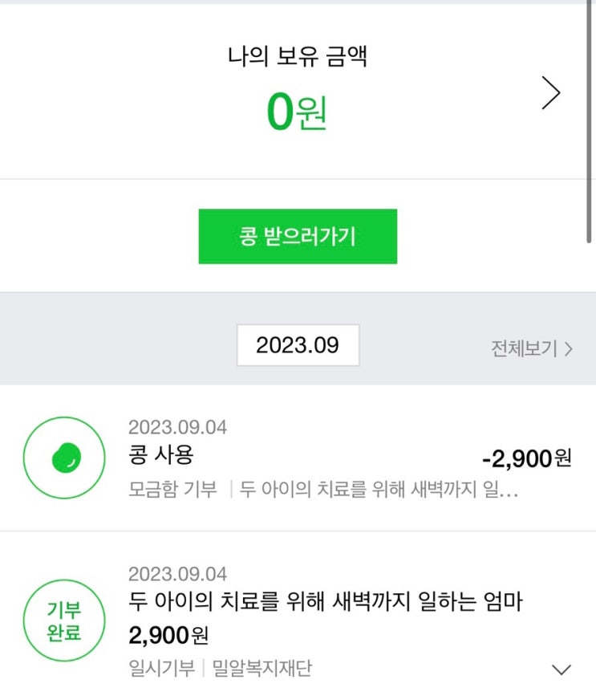The height and width of the screenshot is (700, 596).
Task: Tap the 기부 완료 circular badge
Action: (64, 621)
